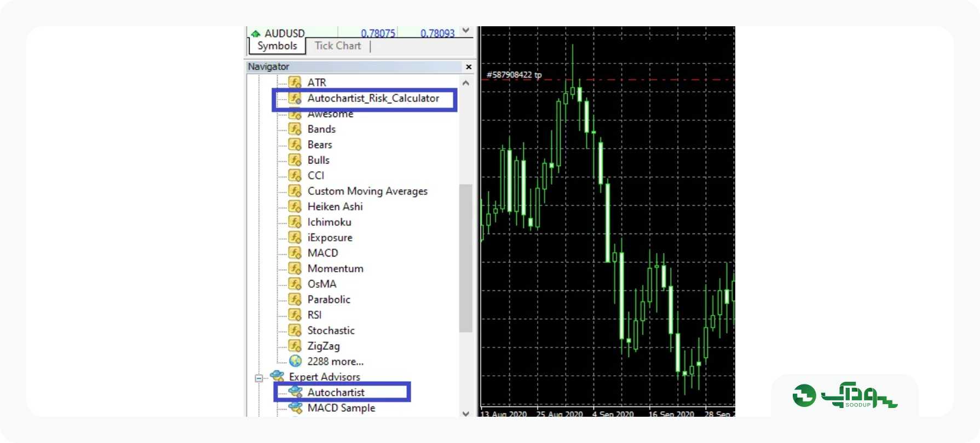Click the MACD Sample expert advisor icon
980x443 pixels.
[x=296, y=407]
